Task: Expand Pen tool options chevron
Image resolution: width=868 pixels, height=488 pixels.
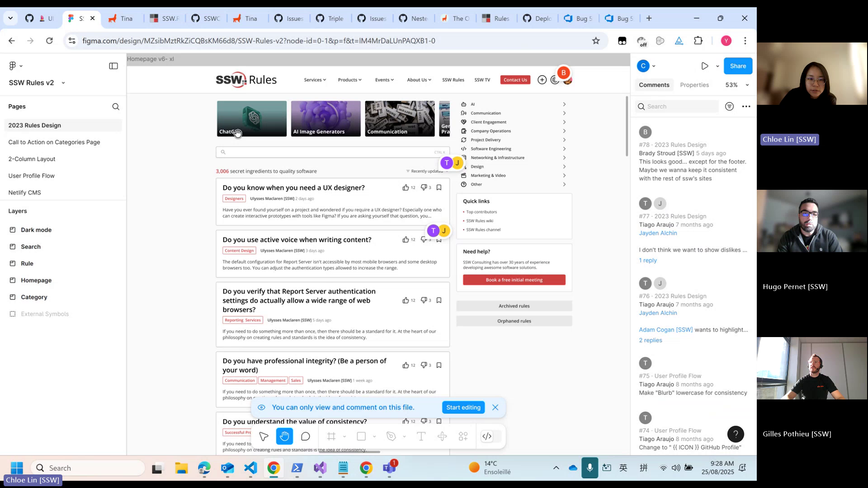Action: coord(404,436)
